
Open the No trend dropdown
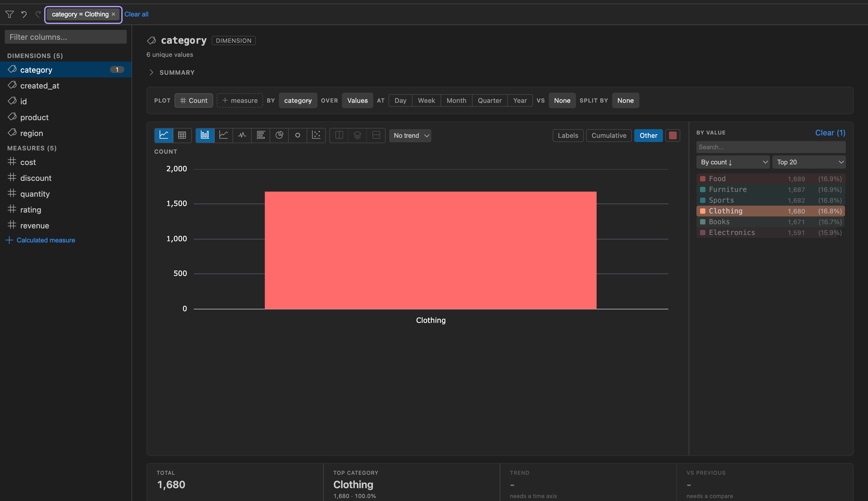[410, 136]
